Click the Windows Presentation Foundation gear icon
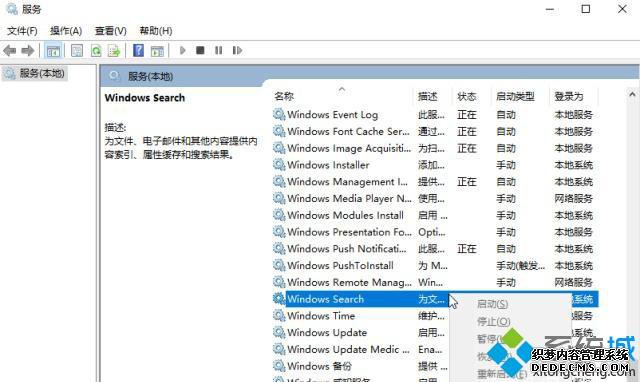 click(x=279, y=231)
